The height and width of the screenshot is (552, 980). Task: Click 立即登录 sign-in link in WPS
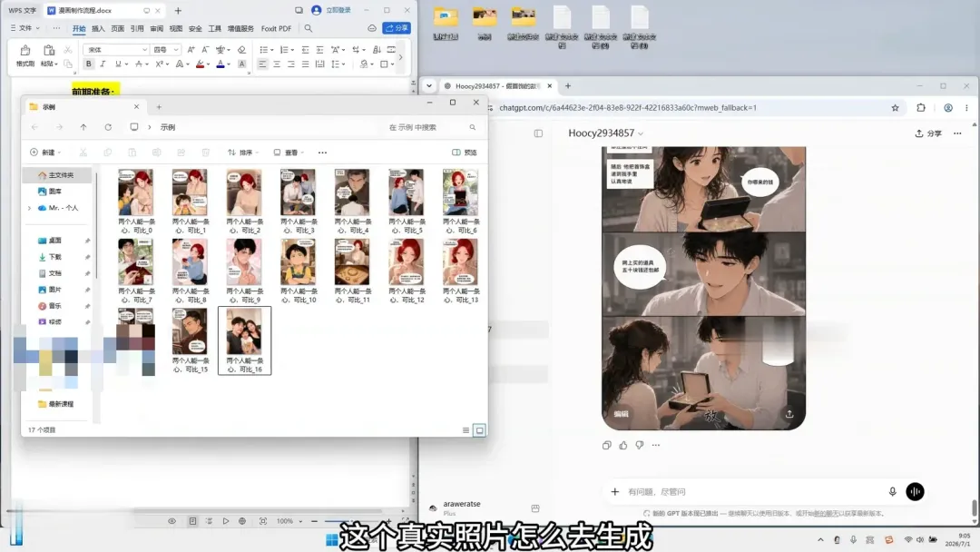click(338, 10)
